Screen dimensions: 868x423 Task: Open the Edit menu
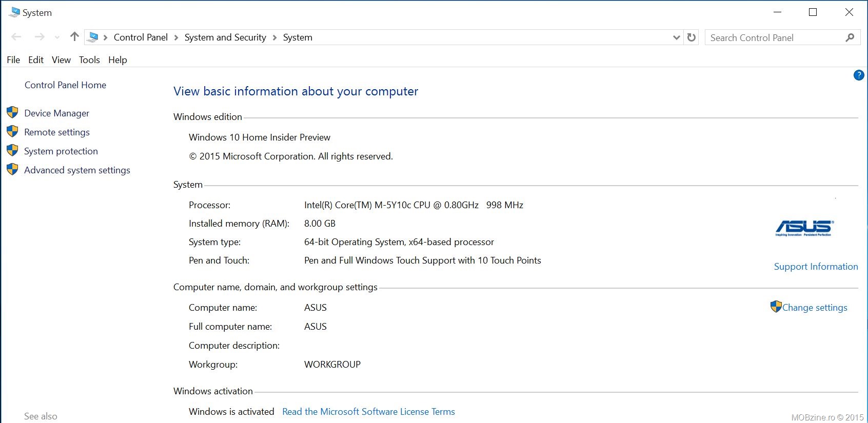click(36, 60)
